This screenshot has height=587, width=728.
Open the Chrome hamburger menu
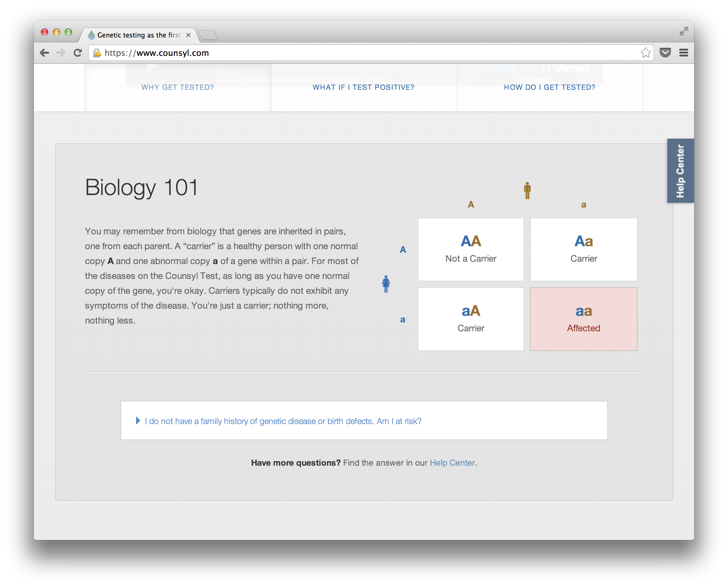[x=683, y=53]
